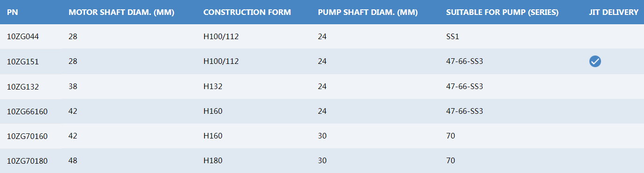Open part number 10ZG70160
This screenshot has height=173, width=644.
[x=27, y=136]
